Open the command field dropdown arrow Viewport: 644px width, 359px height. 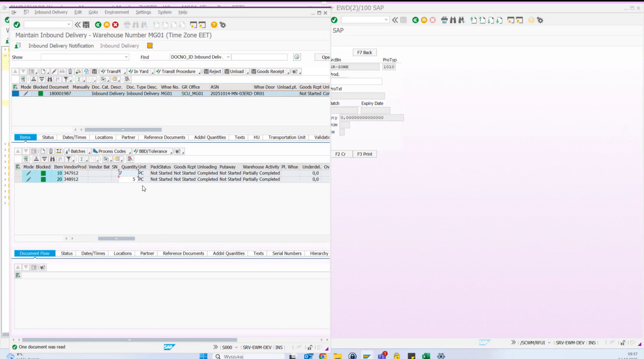(x=68, y=24)
